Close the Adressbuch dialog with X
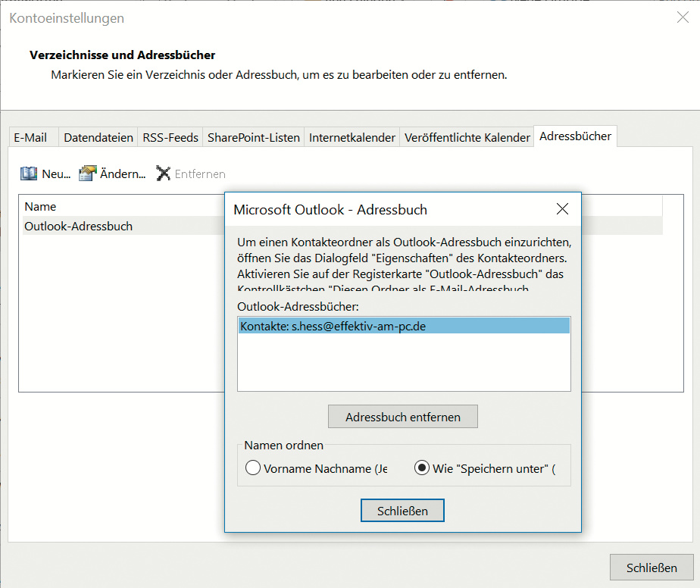The width and height of the screenshot is (700, 588). [x=562, y=209]
